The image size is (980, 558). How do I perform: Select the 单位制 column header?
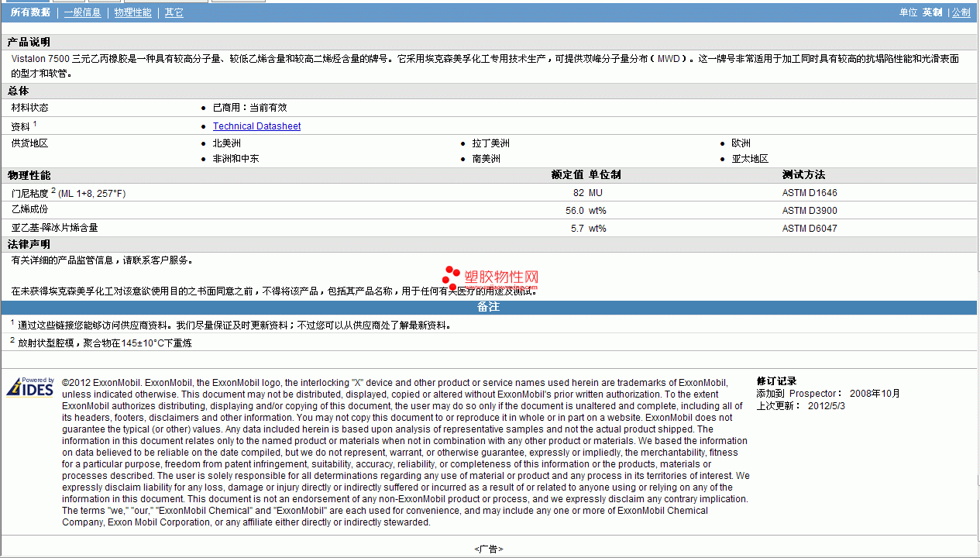point(604,175)
